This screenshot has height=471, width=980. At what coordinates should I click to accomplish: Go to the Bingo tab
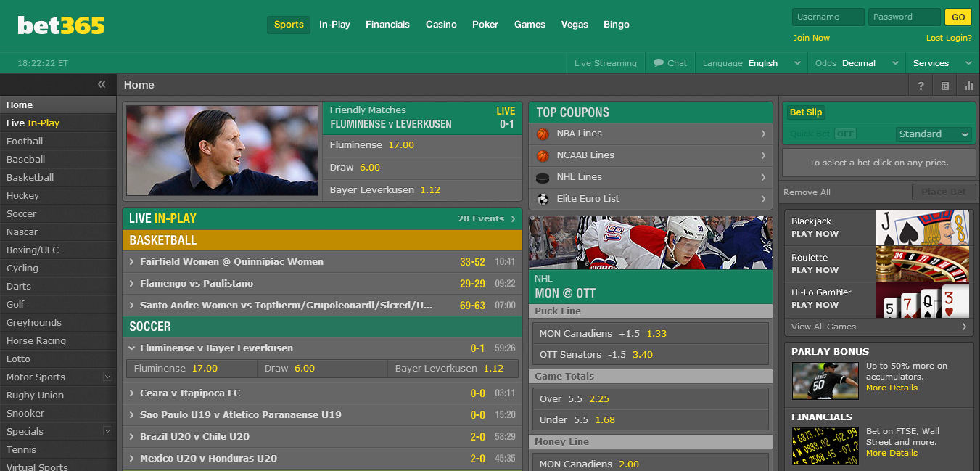[617, 25]
